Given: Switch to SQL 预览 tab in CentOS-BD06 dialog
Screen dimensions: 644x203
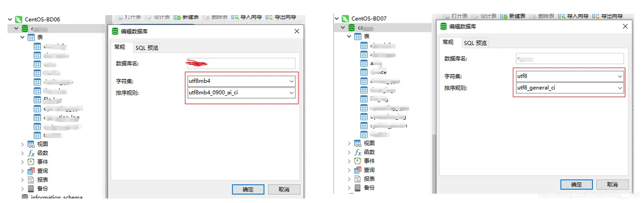Looking at the screenshot, I should (147, 48).
